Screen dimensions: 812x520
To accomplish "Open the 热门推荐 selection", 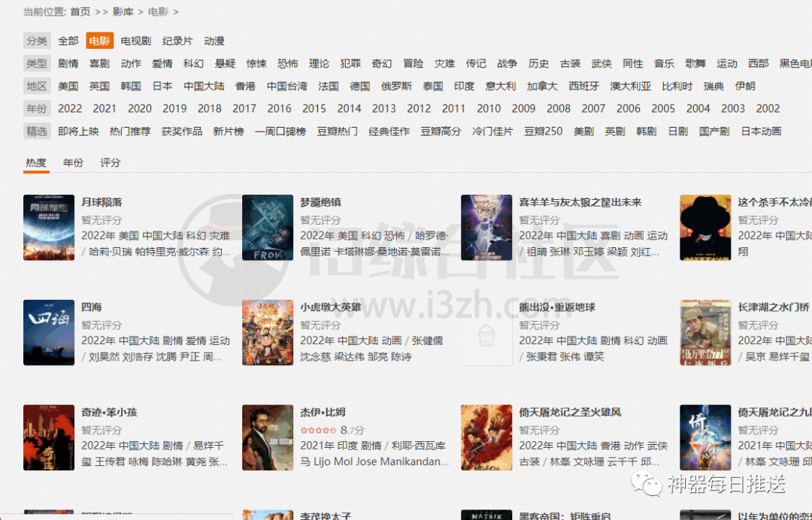I will click(x=130, y=132).
